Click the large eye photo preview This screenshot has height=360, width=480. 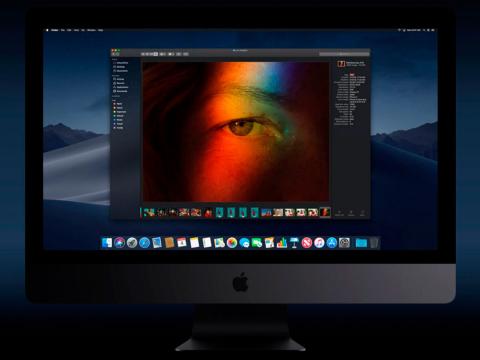[x=236, y=132]
